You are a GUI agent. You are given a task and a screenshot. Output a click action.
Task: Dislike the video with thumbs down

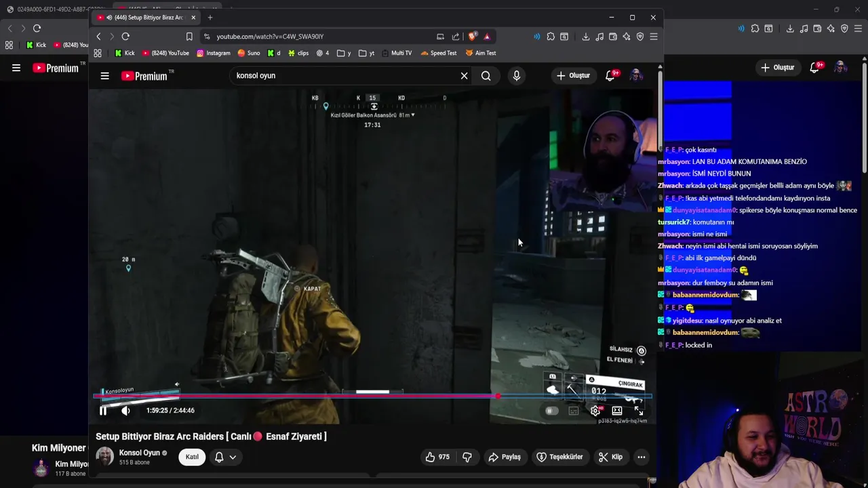tap(467, 457)
